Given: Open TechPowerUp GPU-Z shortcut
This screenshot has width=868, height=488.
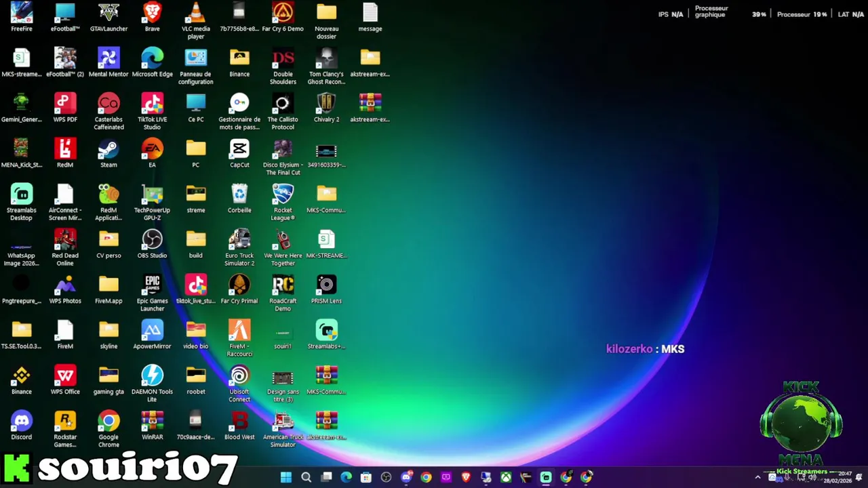Looking at the screenshot, I should (152, 203).
